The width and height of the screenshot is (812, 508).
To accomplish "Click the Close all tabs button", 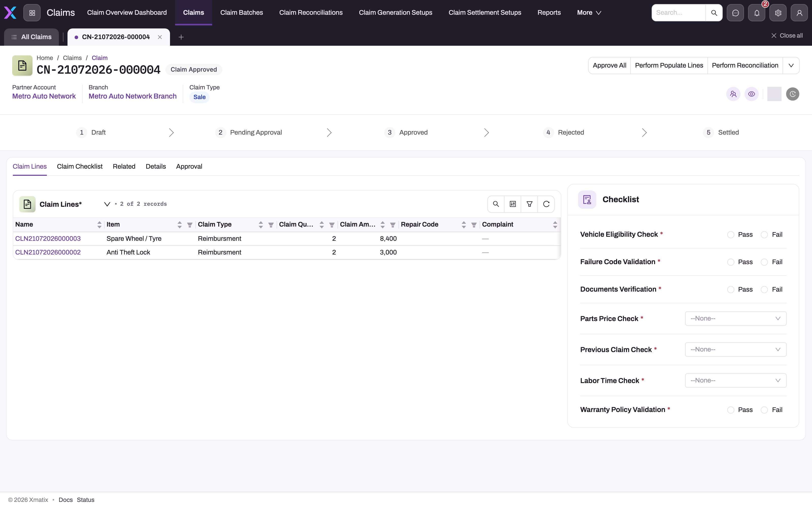I will point(787,36).
